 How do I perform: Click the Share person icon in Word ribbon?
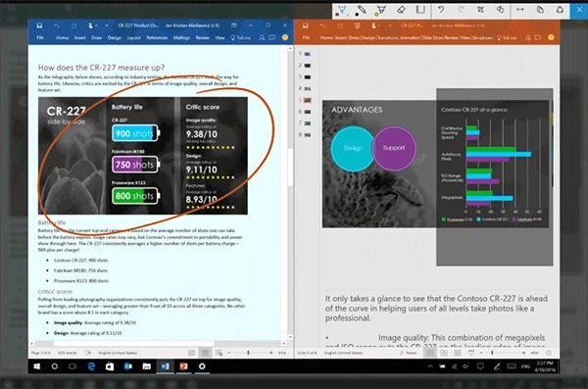262,37
